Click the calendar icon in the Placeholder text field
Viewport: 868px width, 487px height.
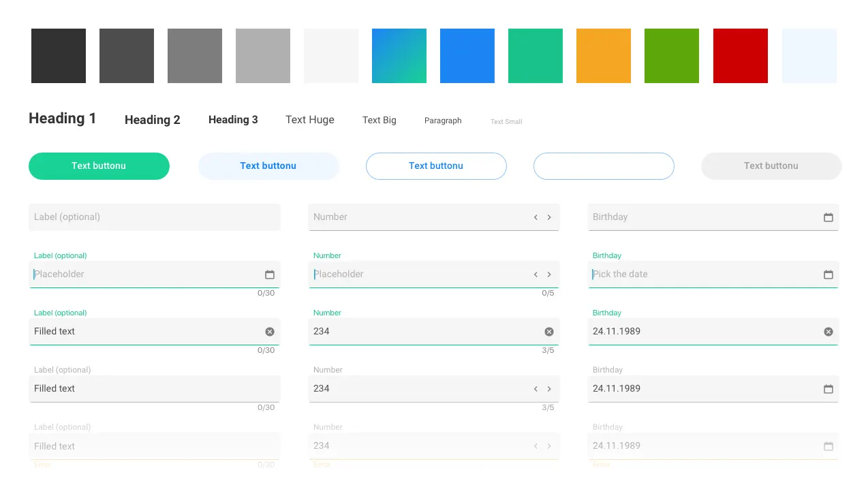270,274
